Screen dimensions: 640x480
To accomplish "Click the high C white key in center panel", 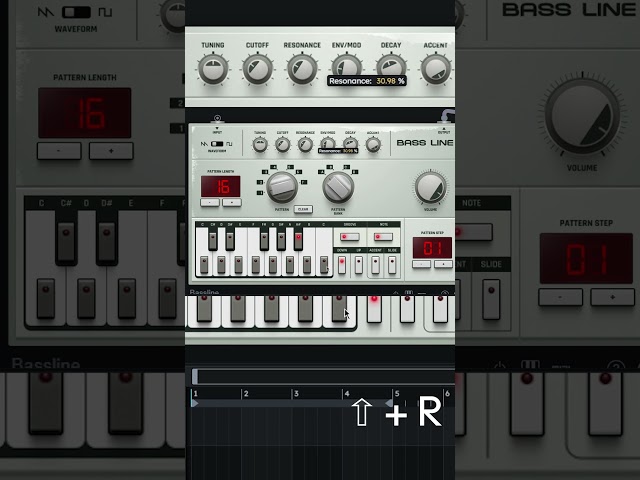I will [x=324, y=265].
